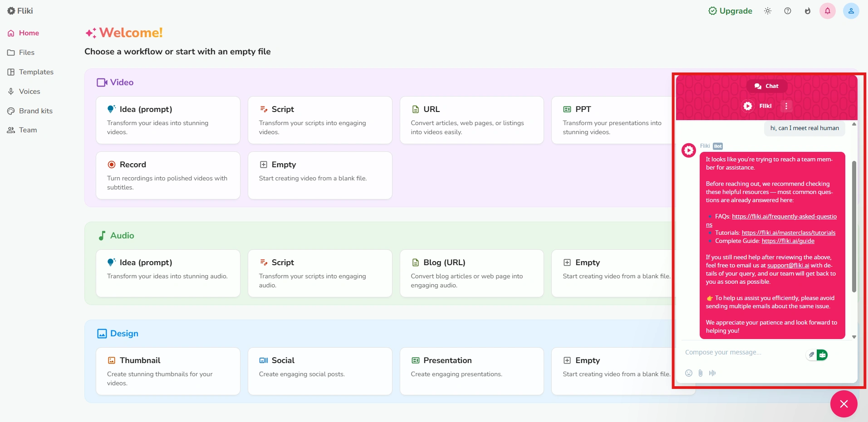Open notifications bell
868x422 pixels.
(x=828, y=11)
